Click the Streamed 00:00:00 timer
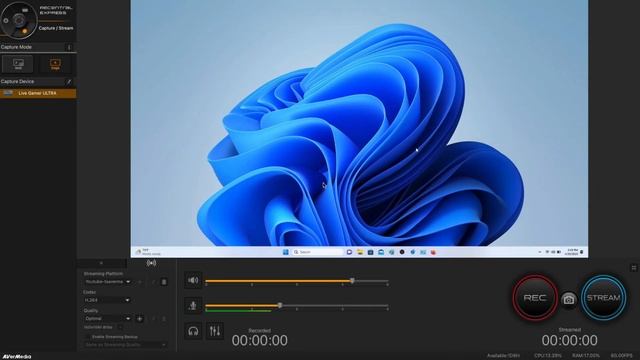Viewport: 640px width, 360px height. click(569, 340)
